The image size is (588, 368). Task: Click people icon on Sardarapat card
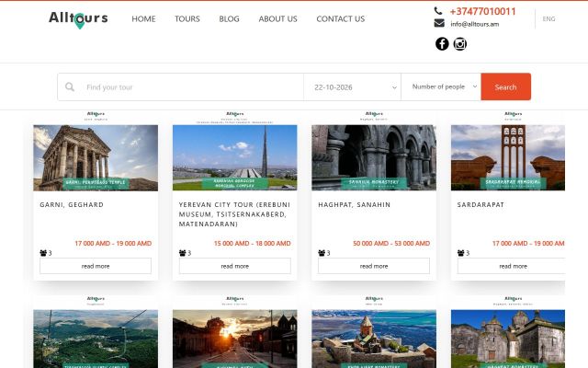(x=461, y=253)
